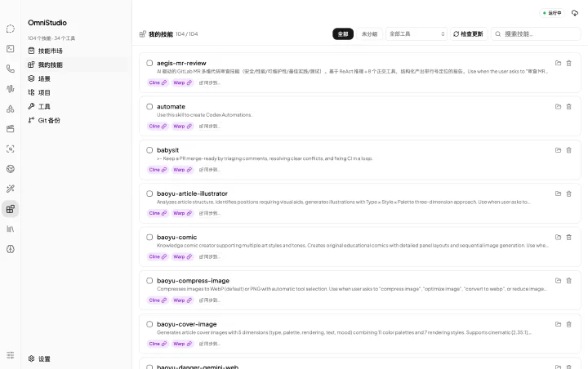
Task: Open the baoyu-cover-image skill title
Action: pos(187,324)
